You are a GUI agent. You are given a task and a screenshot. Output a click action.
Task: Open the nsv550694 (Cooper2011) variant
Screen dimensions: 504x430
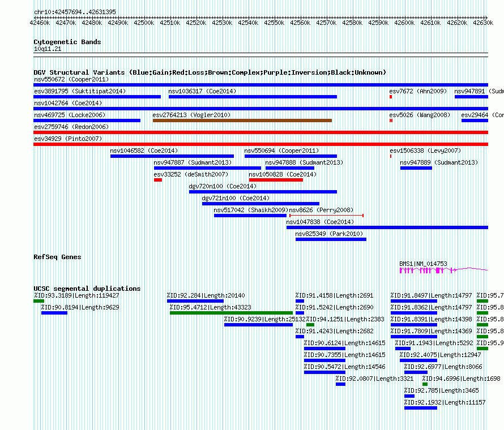pos(291,156)
